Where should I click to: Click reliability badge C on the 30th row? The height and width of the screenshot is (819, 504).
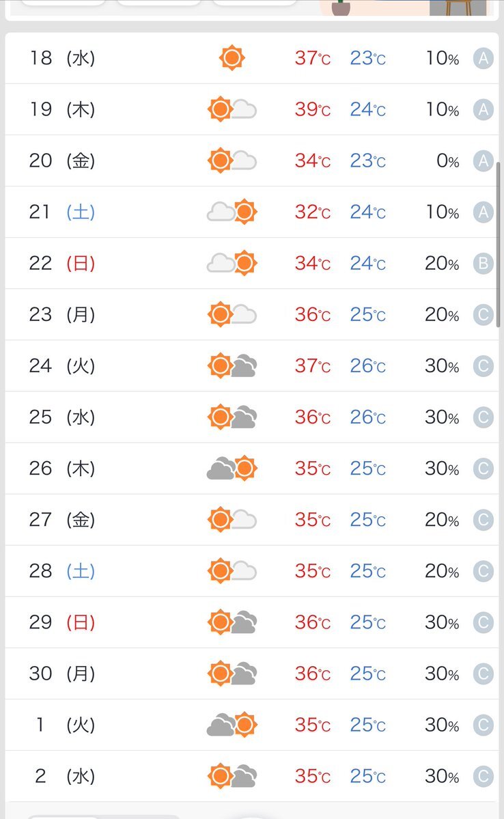point(483,674)
